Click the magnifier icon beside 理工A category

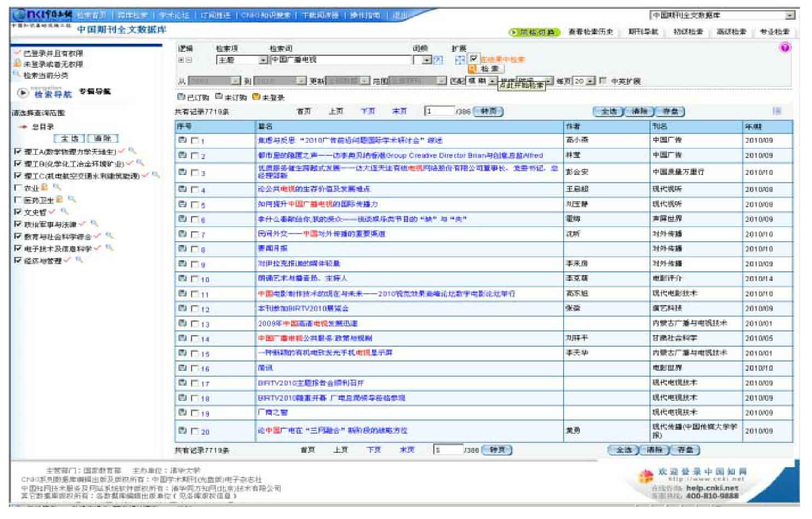(x=132, y=151)
